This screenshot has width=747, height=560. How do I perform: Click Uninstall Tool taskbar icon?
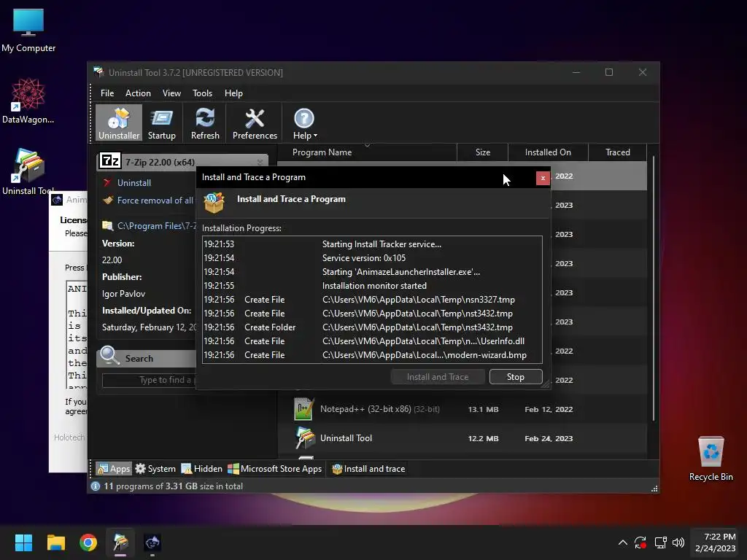click(120, 542)
